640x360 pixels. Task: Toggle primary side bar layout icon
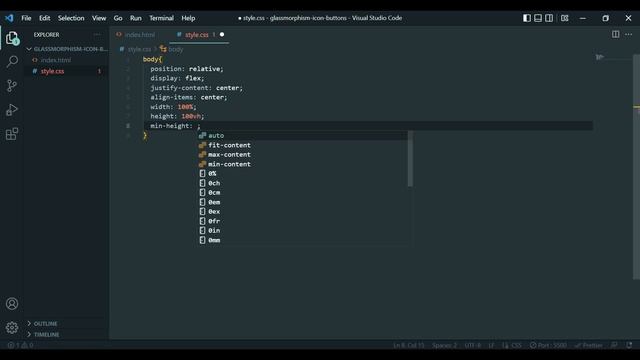527,18
